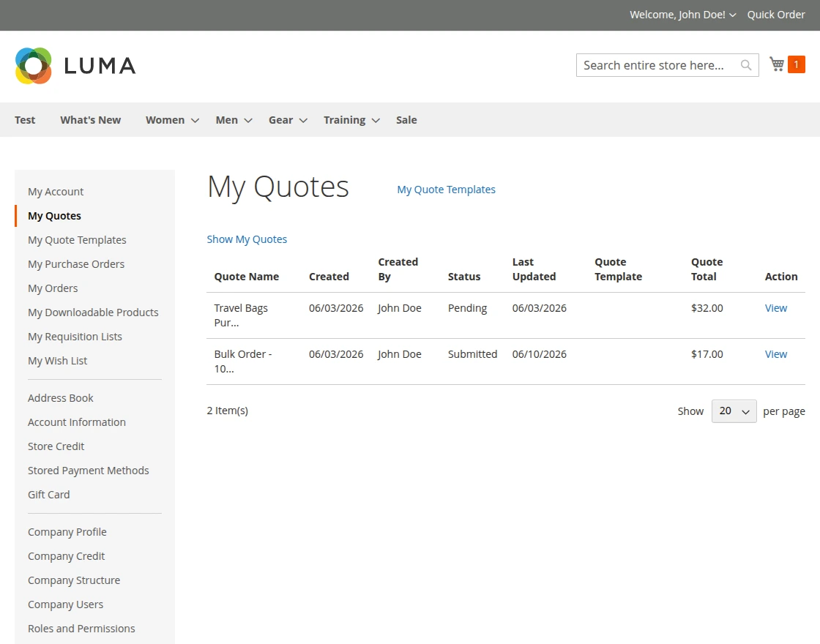Open the Women category
820x644 pixels.
pos(165,120)
